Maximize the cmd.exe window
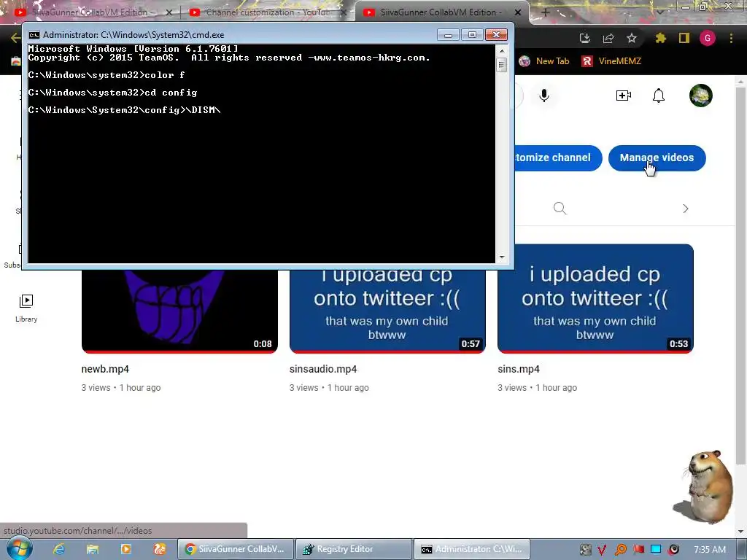 pos(472,35)
